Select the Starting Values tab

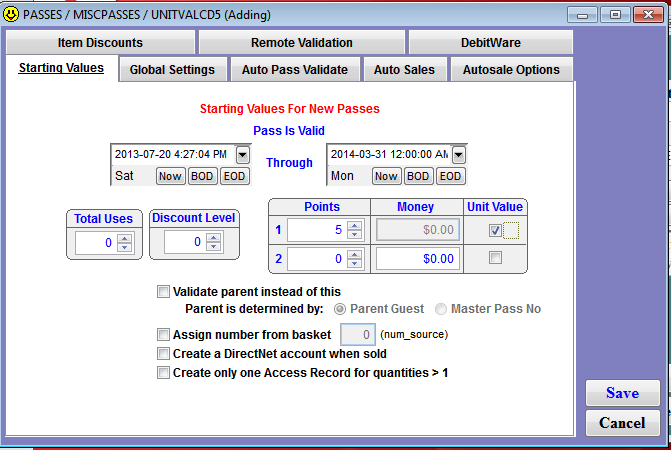61,68
